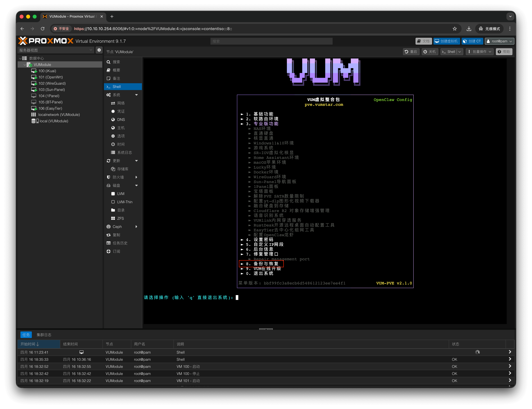This screenshot has height=409, width=532.
Task: Click 创建 CT create container button
Action: click(472, 41)
